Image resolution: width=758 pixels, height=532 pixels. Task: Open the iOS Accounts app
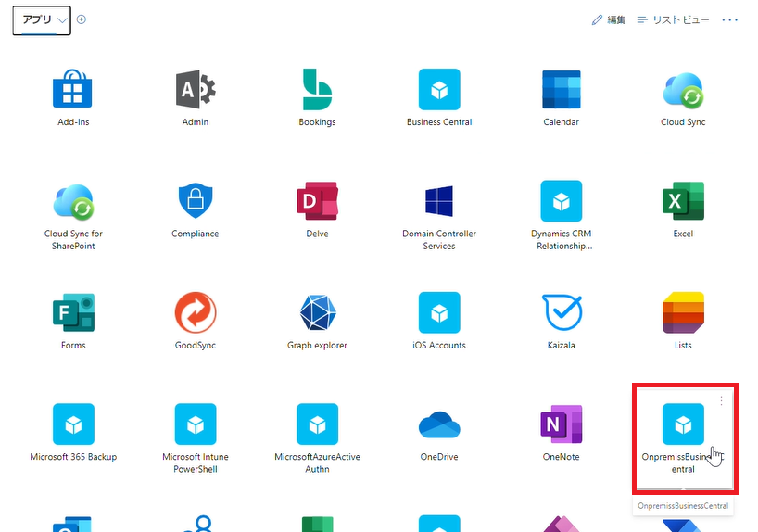[x=439, y=312]
